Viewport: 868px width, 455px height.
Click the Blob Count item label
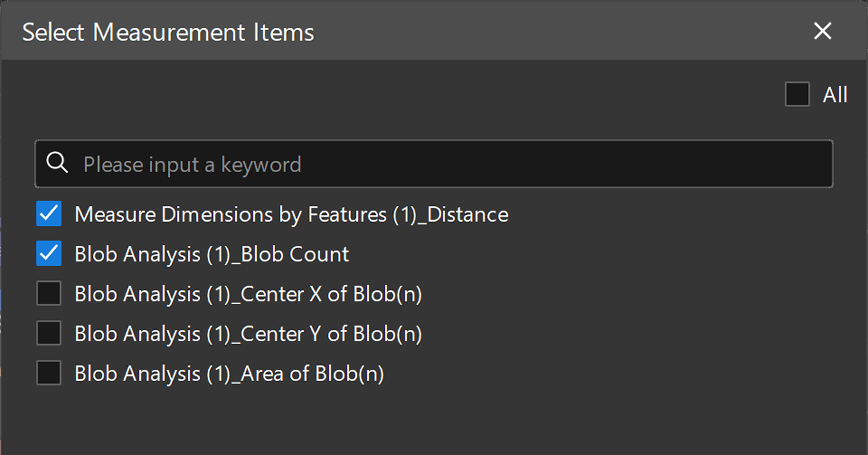pyautogui.click(x=212, y=254)
